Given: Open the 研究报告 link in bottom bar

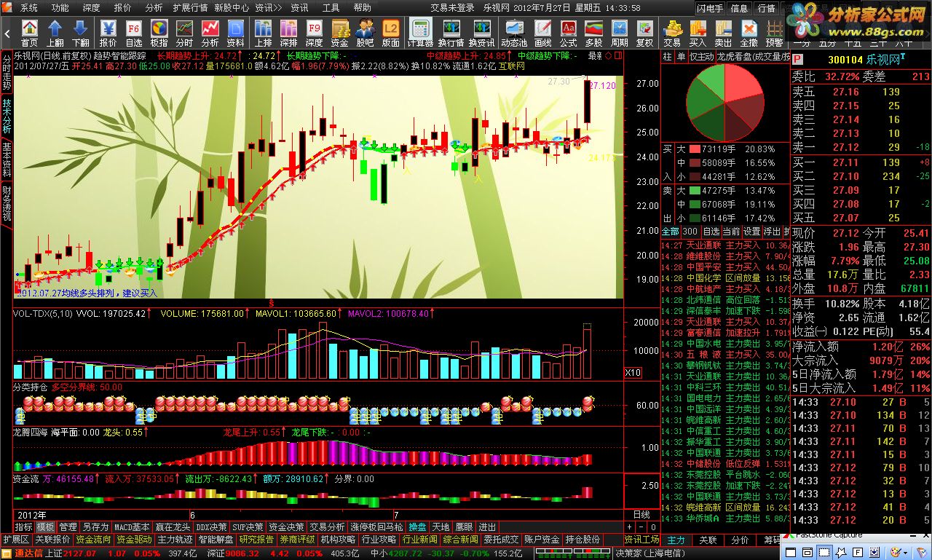Looking at the screenshot, I should (x=256, y=540).
